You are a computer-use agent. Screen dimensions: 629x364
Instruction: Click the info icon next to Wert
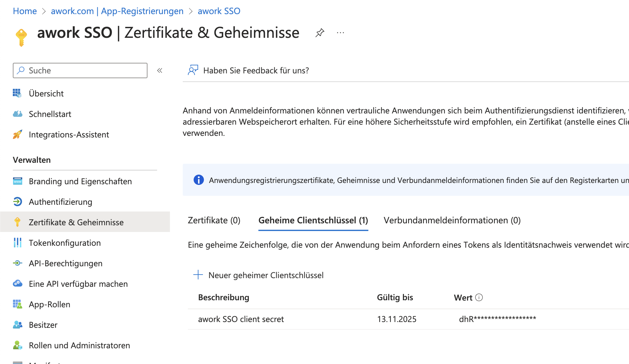pos(479,297)
